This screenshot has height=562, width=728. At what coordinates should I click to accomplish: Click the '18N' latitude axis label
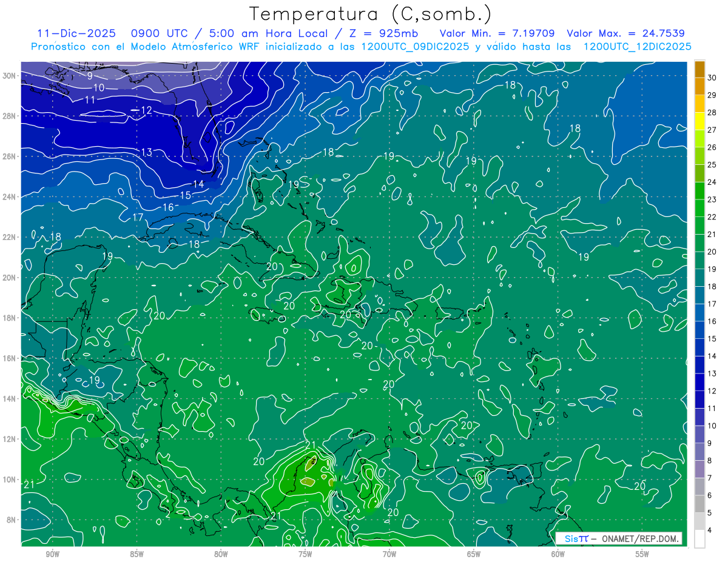10,318
